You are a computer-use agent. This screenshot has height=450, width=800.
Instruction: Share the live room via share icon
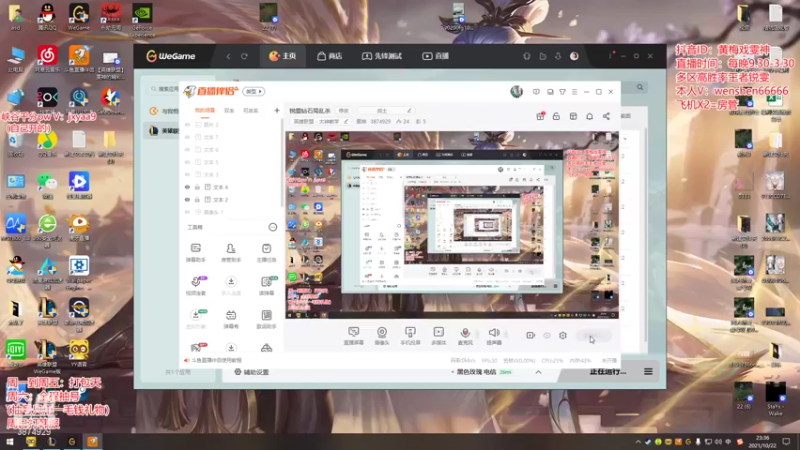coord(606,116)
